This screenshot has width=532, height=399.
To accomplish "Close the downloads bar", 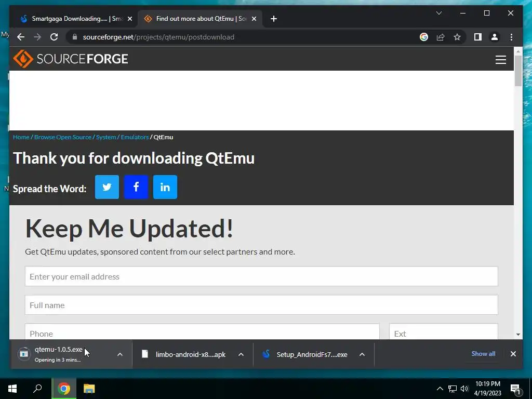I will 513,354.
